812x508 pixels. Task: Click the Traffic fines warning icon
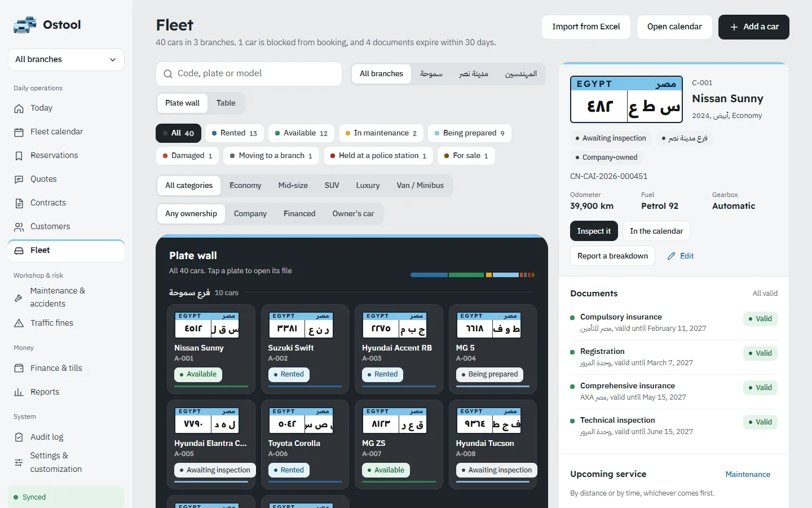[19, 323]
